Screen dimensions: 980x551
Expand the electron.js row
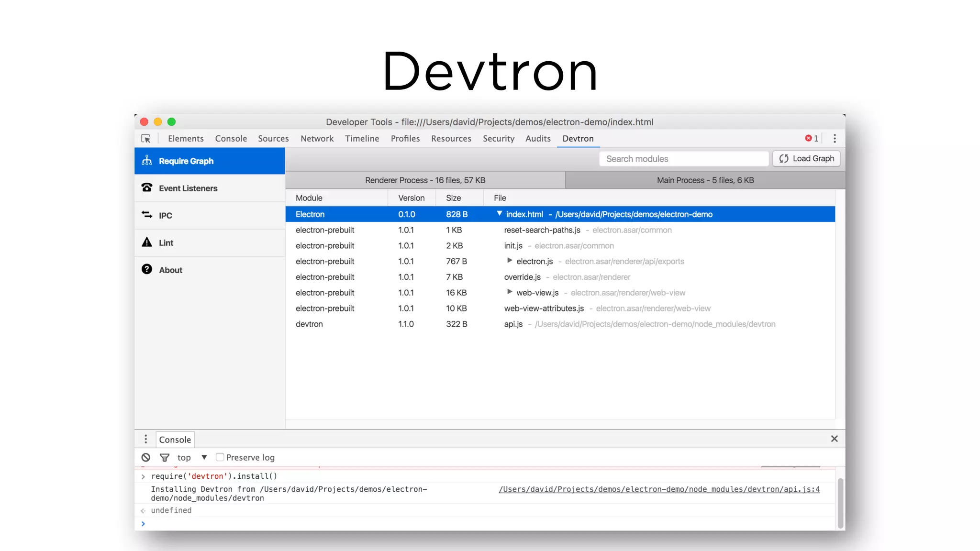tap(510, 261)
